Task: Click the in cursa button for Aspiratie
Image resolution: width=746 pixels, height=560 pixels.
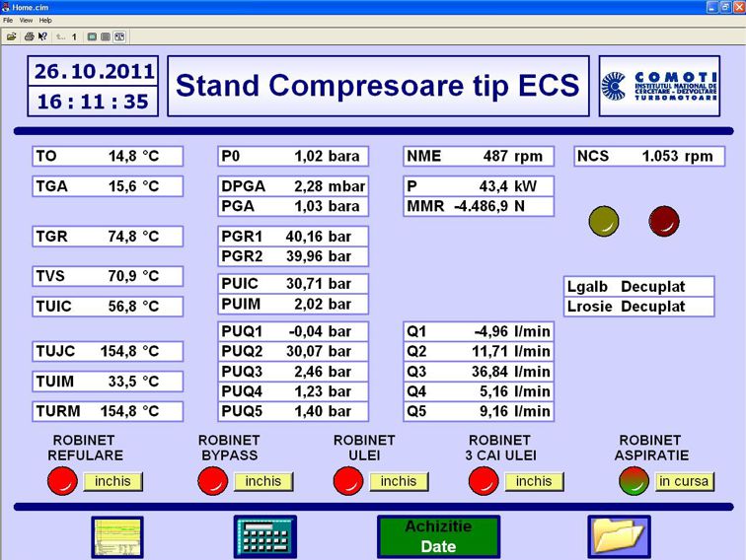Action: (x=684, y=481)
